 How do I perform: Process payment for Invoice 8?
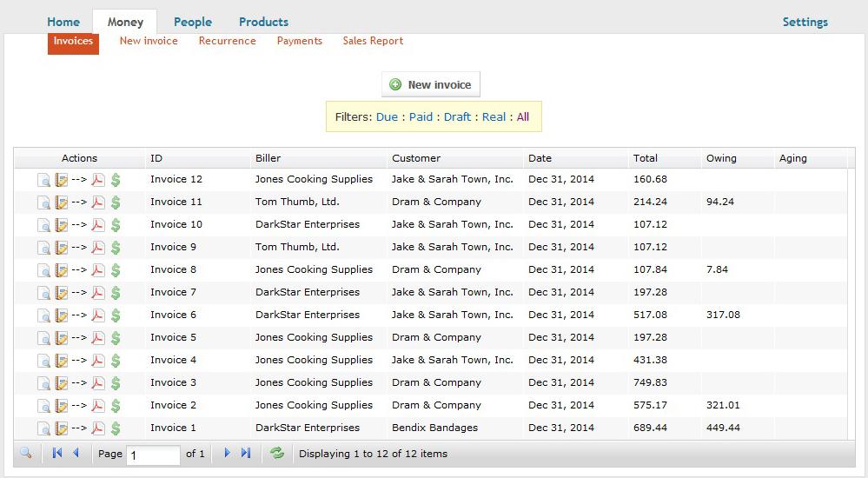point(116,270)
